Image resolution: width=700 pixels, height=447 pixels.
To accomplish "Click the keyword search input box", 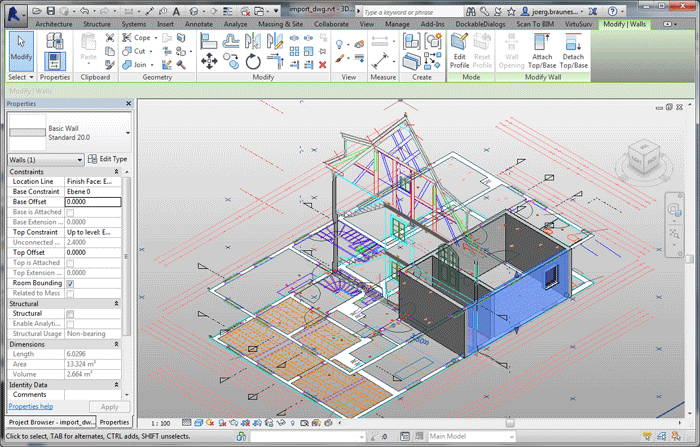I will 412,12.
